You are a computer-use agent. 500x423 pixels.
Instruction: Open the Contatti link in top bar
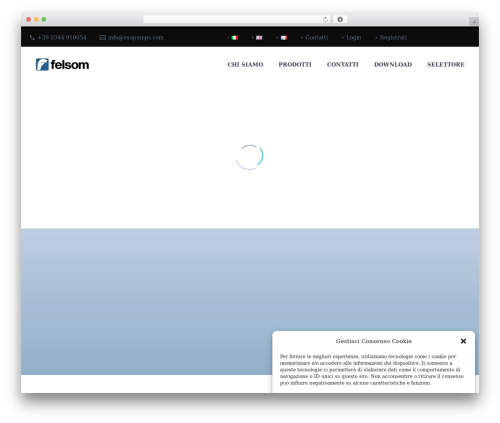pos(317,38)
